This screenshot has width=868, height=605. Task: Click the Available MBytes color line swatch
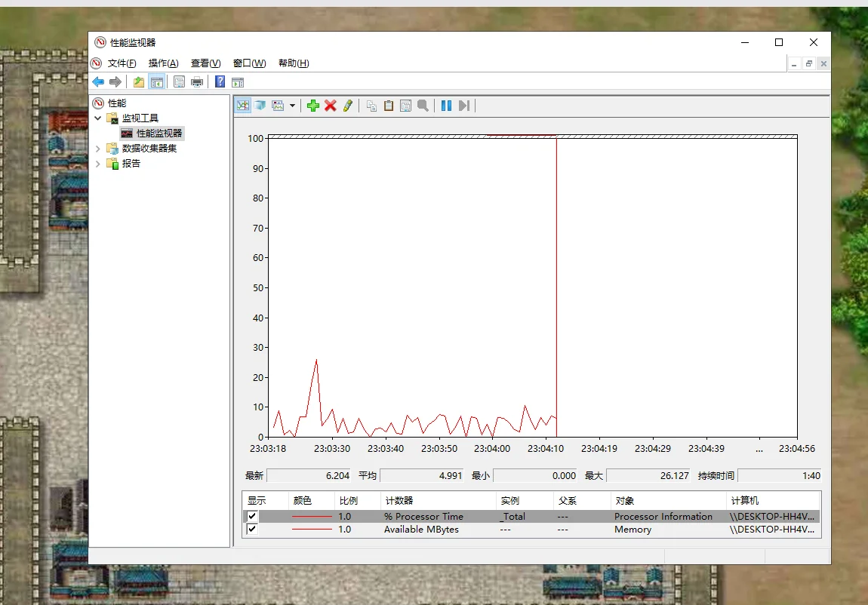[x=312, y=530]
